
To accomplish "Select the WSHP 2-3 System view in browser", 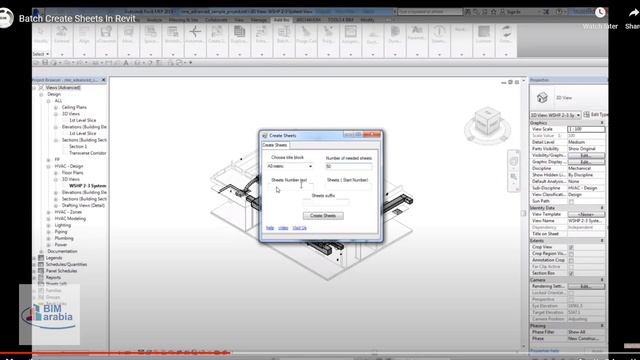I will click(87, 186).
